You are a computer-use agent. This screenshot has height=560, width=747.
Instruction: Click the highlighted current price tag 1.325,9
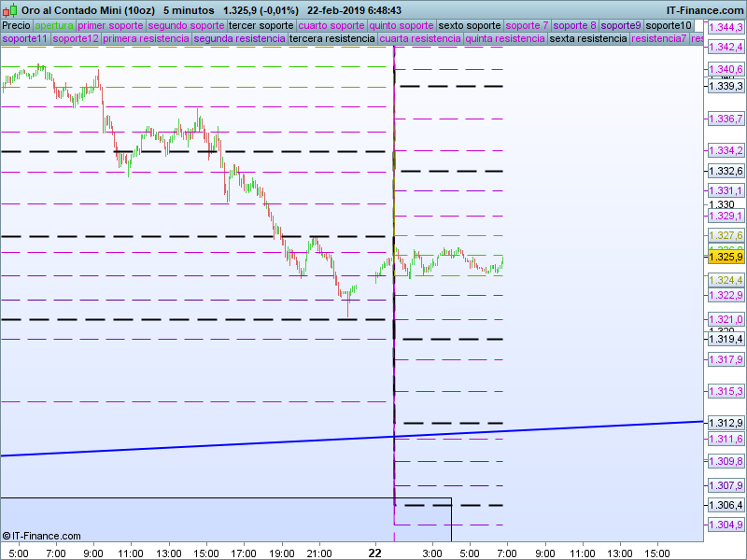pos(726,257)
